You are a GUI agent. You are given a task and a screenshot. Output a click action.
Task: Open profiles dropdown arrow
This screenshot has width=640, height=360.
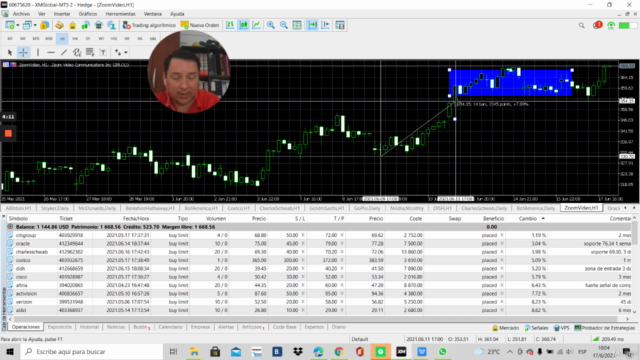coord(35,25)
